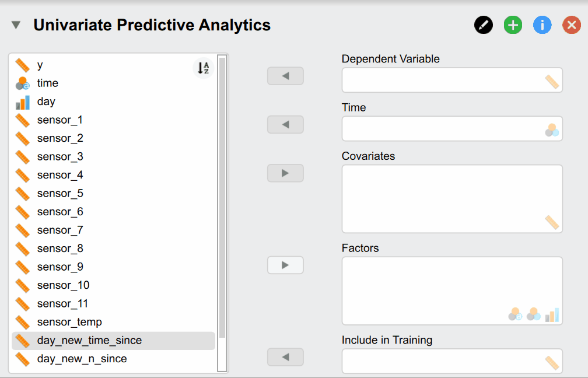Click the arrow button beside Dependent Variable
The width and height of the screenshot is (588, 378).
(285, 75)
